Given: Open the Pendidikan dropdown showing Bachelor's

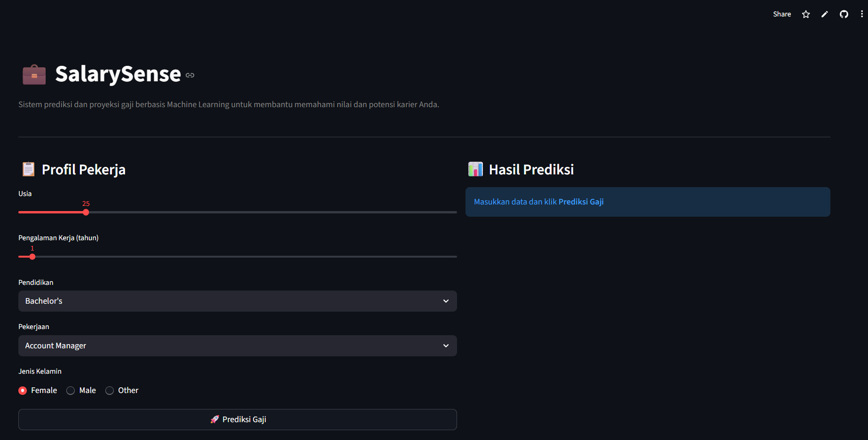Looking at the screenshot, I should 237,301.
